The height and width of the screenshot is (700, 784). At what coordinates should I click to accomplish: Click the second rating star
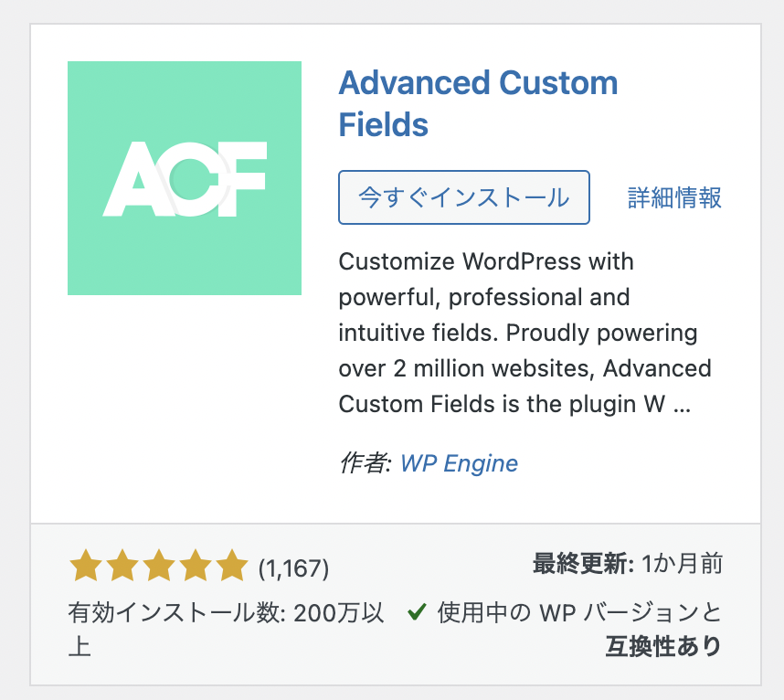click(x=122, y=566)
